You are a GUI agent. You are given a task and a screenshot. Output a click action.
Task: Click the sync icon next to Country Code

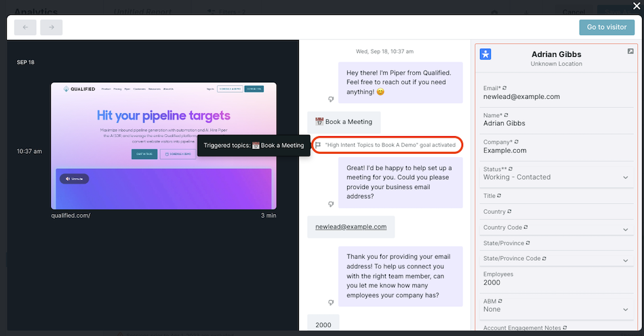point(526,228)
